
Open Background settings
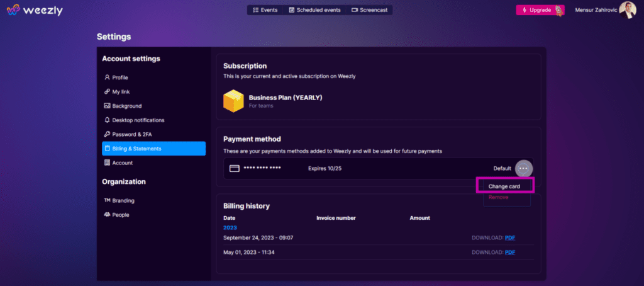[126, 106]
